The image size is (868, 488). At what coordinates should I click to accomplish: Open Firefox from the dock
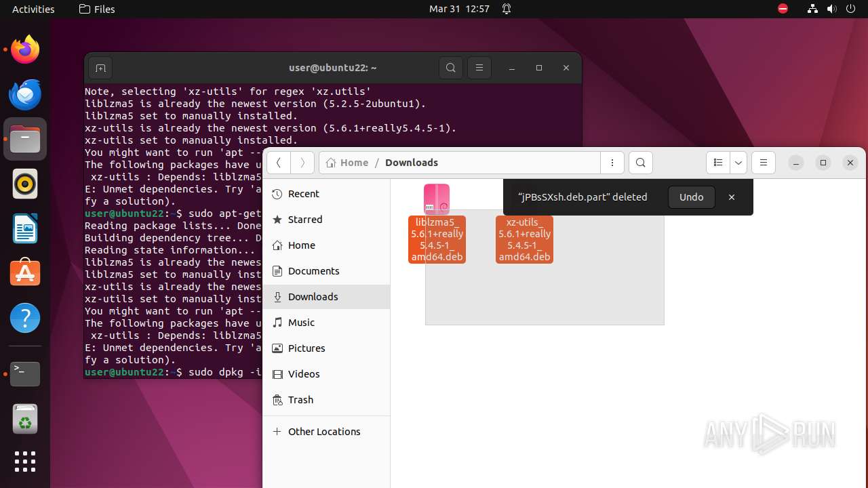pyautogui.click(x=25, y=49)
